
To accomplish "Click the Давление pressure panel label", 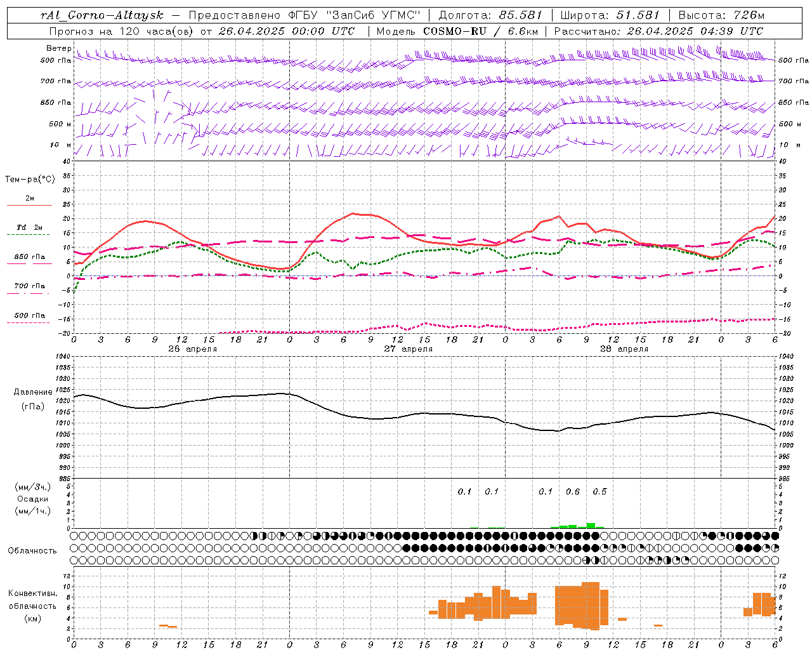I will [33, 392].
